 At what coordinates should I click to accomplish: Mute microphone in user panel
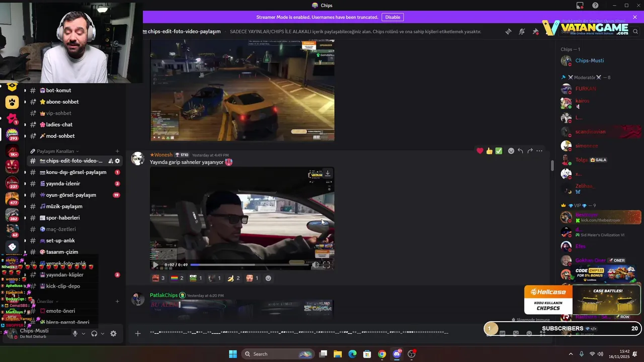point(75,333)
